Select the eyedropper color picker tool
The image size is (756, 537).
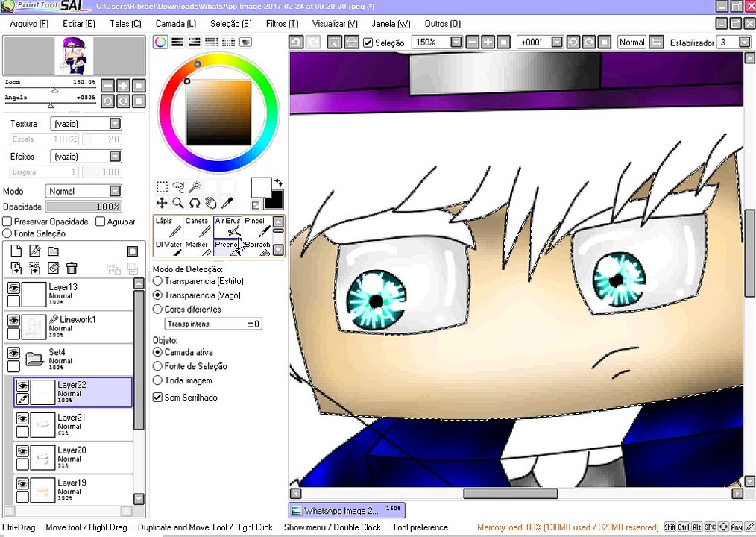227,203
